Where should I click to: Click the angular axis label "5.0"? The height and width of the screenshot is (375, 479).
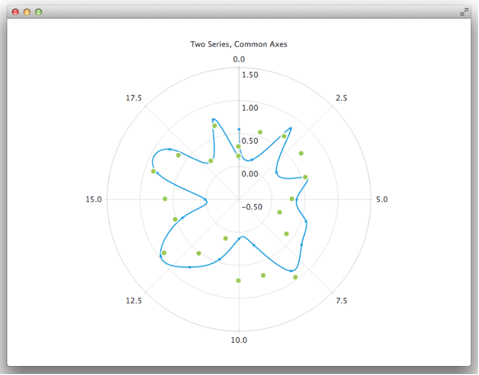point(382,199)
